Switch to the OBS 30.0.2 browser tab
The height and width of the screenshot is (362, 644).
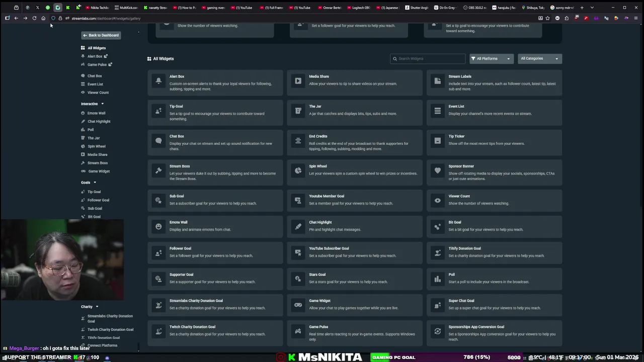[x=474, y=8]
